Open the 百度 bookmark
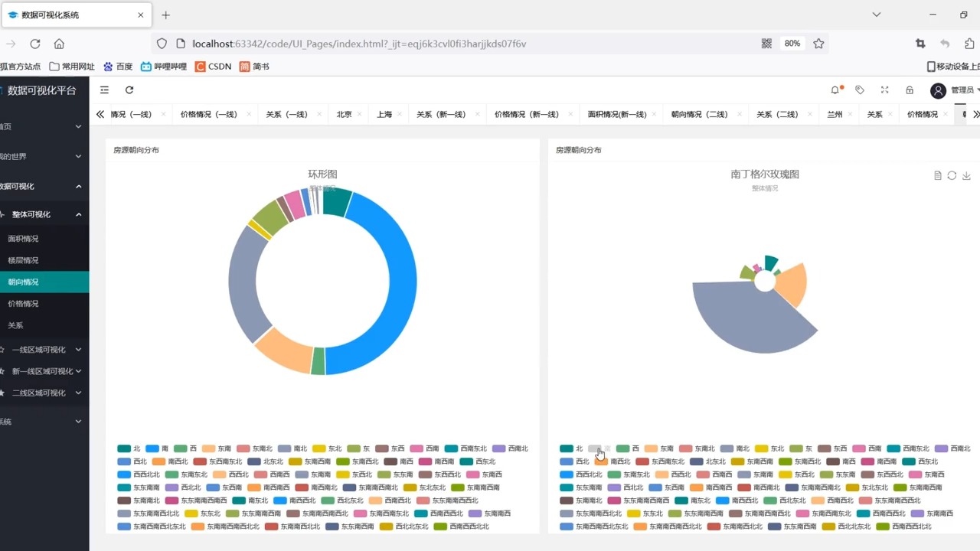This screenshot has width=980, height=551. tap(118, 67)
